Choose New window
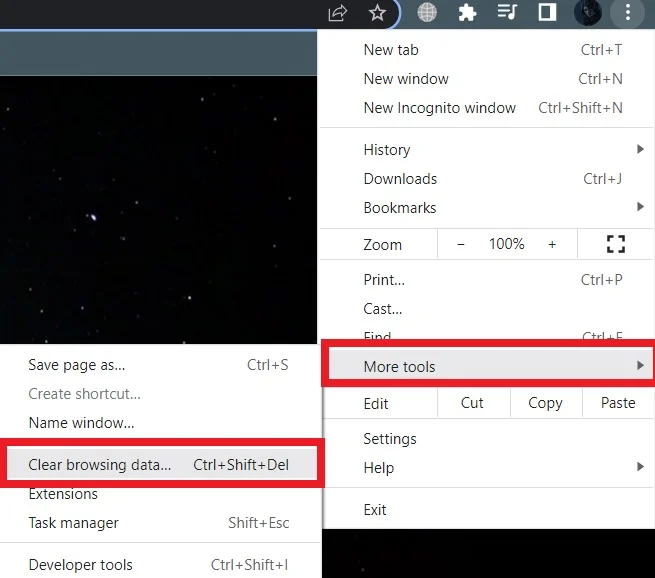 pyautogui.click(x=487, y=79)
